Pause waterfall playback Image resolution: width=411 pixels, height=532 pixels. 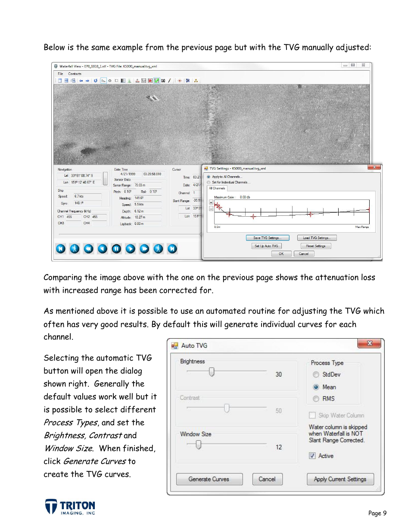pyautogui.click(x=116, y=249)
